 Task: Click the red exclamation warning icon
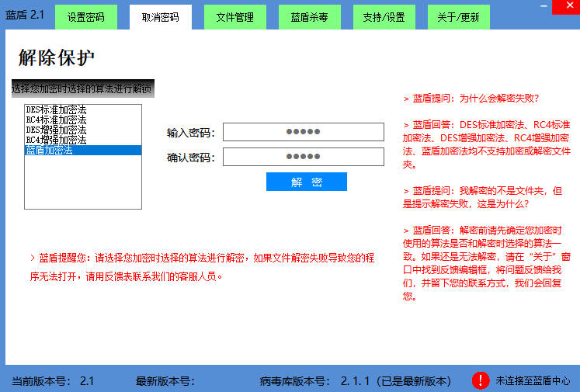[481, 380]
